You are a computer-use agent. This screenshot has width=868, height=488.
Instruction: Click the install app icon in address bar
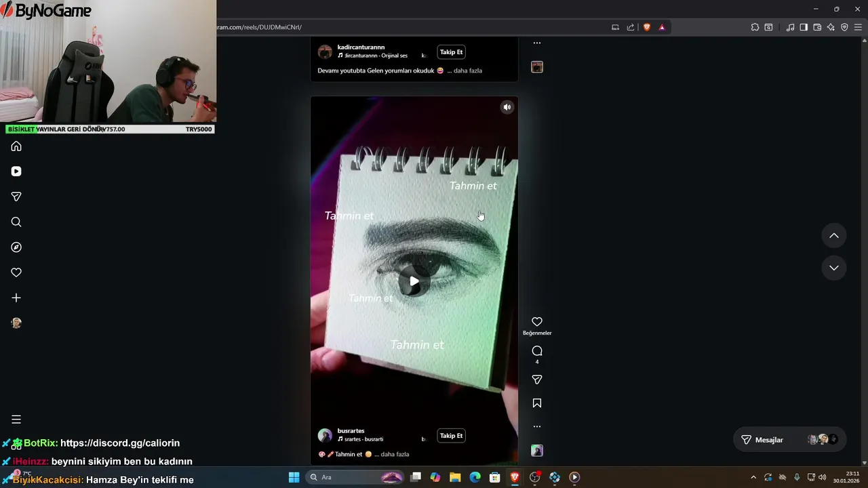(615, 27)
